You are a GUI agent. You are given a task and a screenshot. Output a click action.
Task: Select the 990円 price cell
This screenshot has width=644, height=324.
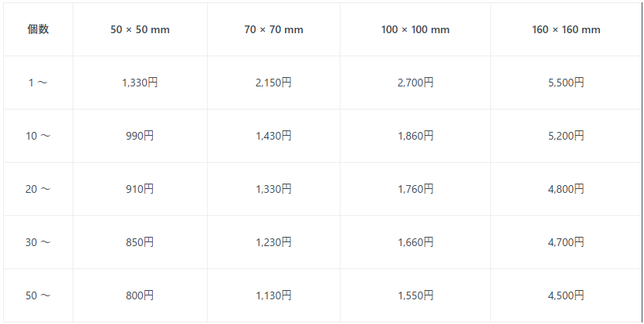click(x=140, y=136)
